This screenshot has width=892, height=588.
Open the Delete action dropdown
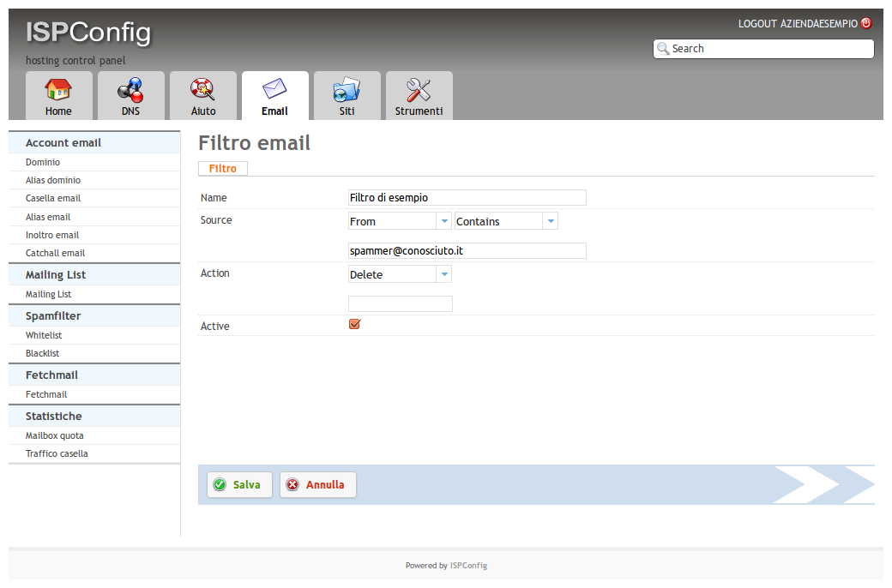click(x=400, y=274)
